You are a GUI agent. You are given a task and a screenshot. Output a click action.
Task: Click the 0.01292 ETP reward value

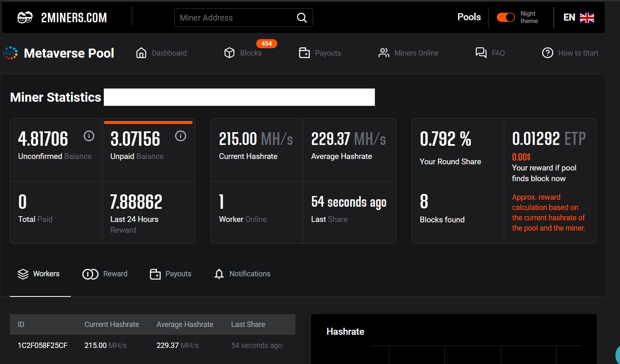coord(549,139)
